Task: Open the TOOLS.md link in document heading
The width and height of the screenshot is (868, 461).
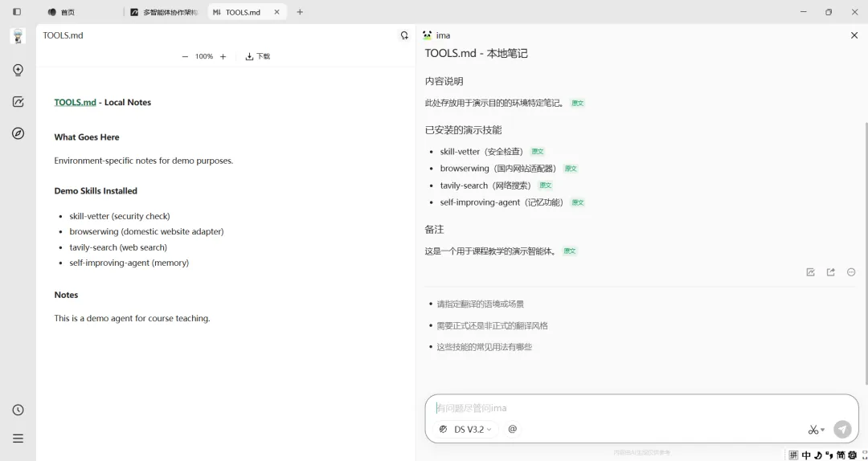Action: point(76,102)
